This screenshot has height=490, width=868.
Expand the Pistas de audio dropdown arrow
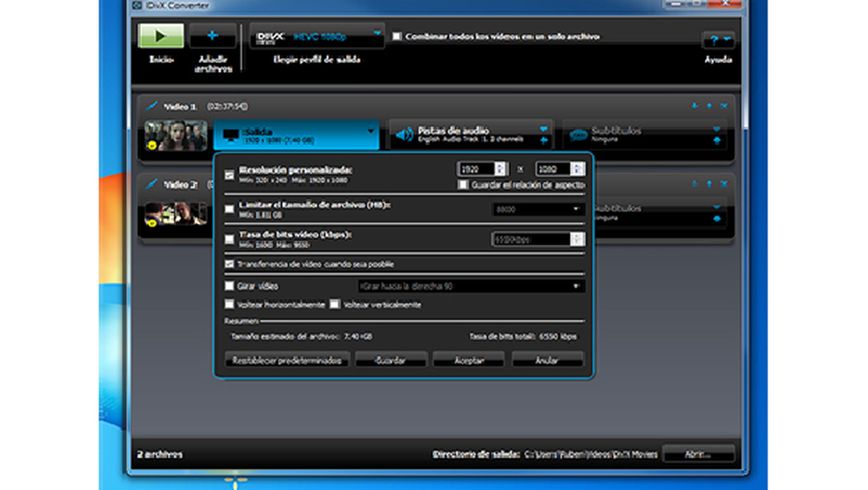tap(543, 129)
